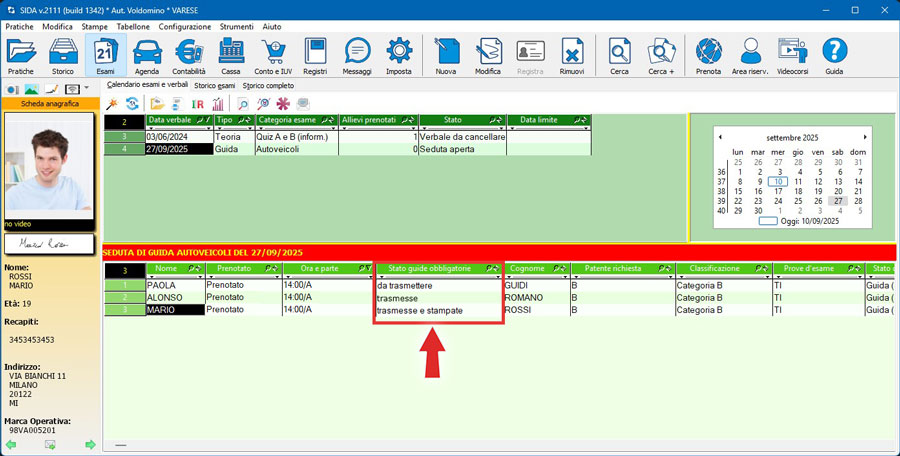Open dropdown arrow beside the display icon
This screenshot has width=900, height=456.
[87, 89]
